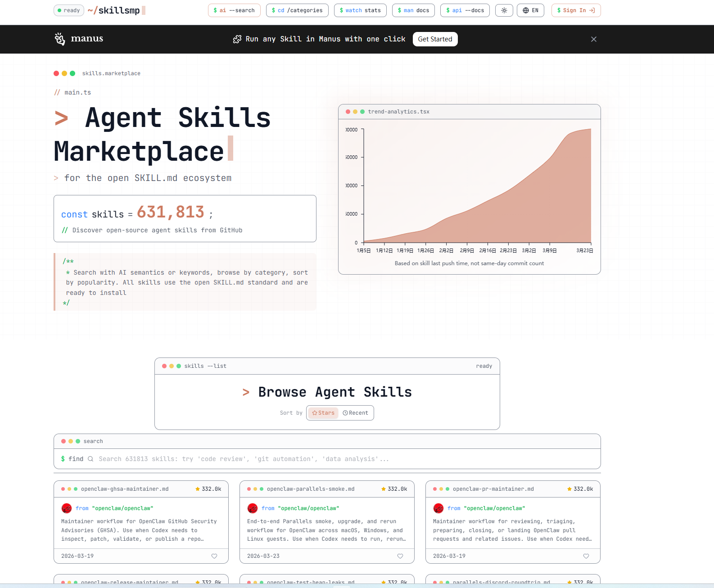Click "openclaw/openclaw" source in pr-maintainer card
This screenshot has width=714, height=588.
coord(494,508)
